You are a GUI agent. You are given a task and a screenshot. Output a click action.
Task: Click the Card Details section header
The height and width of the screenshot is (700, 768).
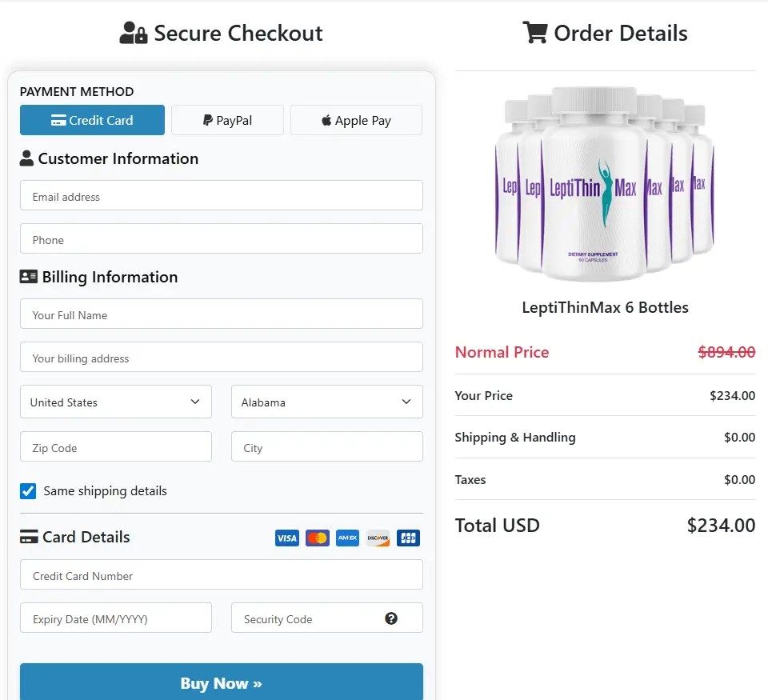[x=74, y=537]
